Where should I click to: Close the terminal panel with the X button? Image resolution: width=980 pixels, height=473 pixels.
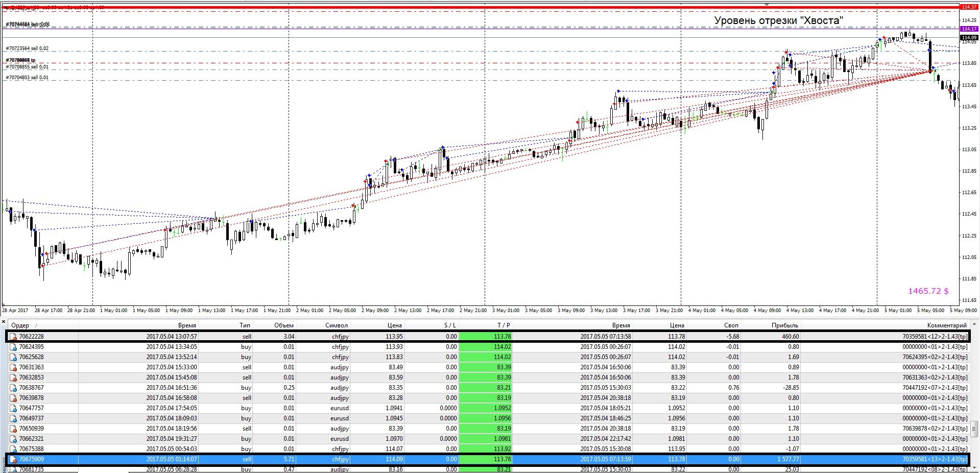[3, 322]
